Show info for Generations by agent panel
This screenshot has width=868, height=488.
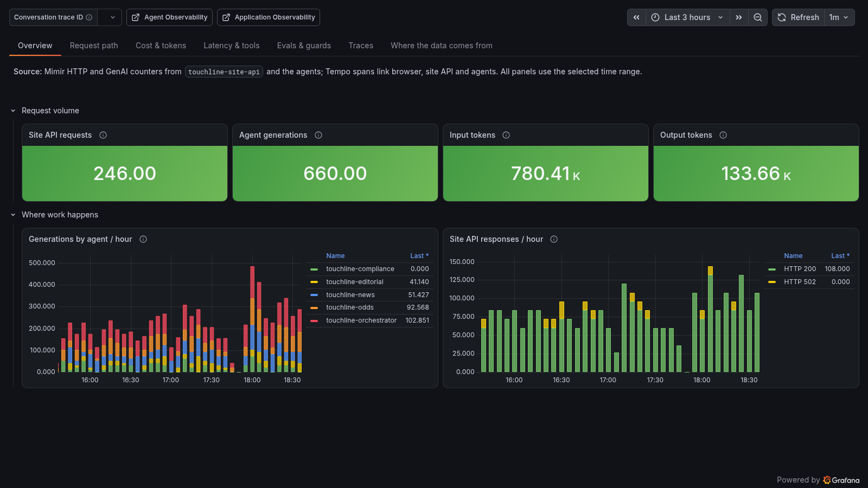(143, 239)
